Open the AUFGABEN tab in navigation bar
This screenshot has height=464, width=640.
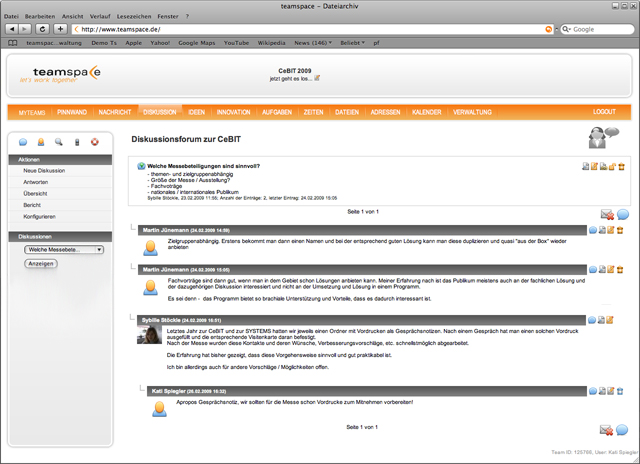pos(277,112)
